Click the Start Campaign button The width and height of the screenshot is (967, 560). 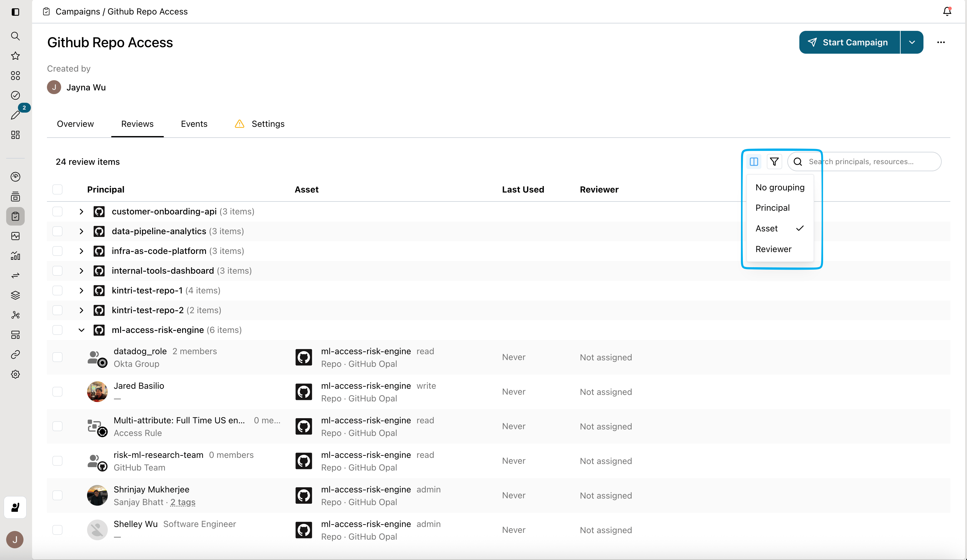point(850,42)
